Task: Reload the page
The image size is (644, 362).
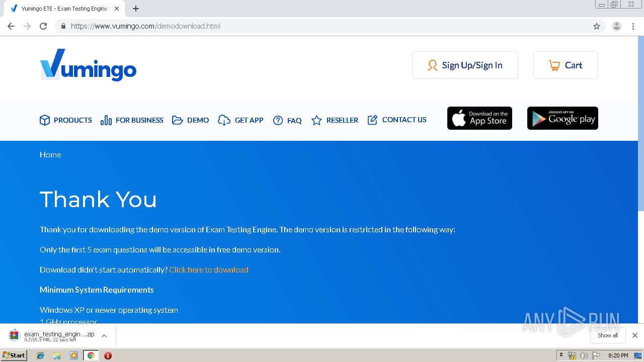Action: [43, 26]
